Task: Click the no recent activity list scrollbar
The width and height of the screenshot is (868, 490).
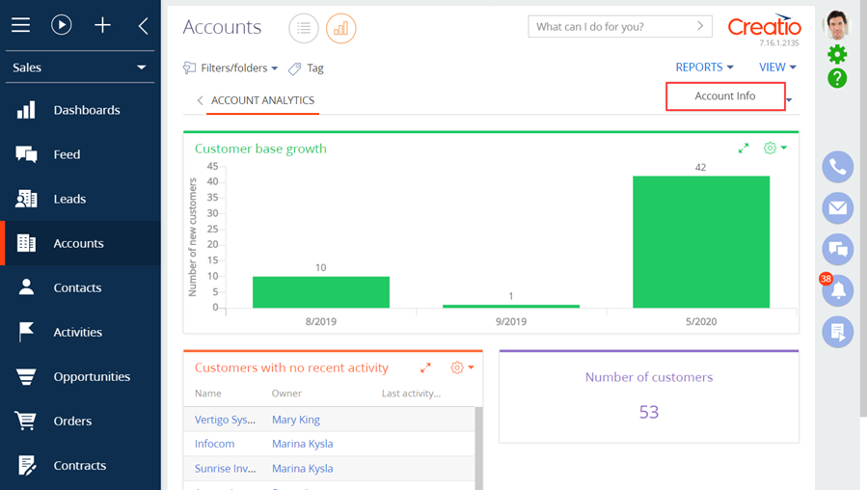Action: 478,449
